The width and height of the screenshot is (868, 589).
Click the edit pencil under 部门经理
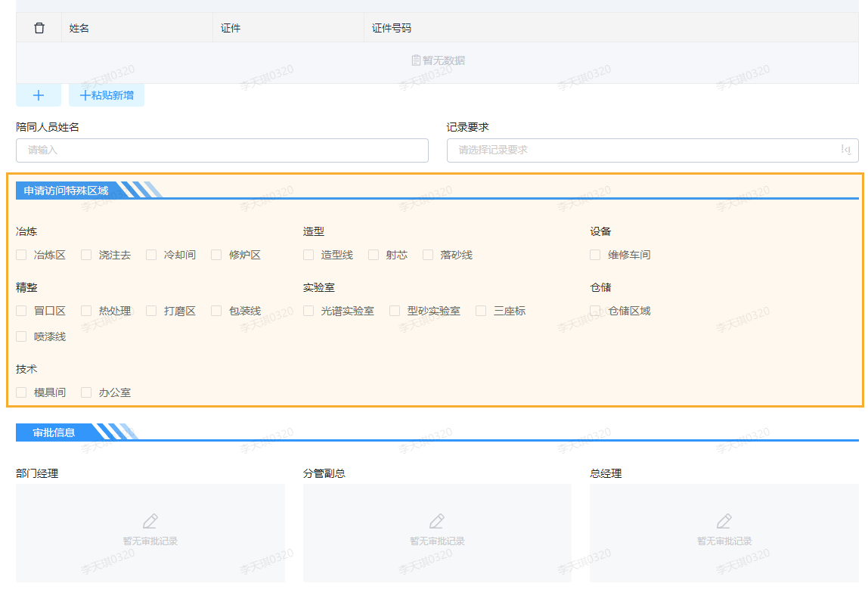(150, 522)
